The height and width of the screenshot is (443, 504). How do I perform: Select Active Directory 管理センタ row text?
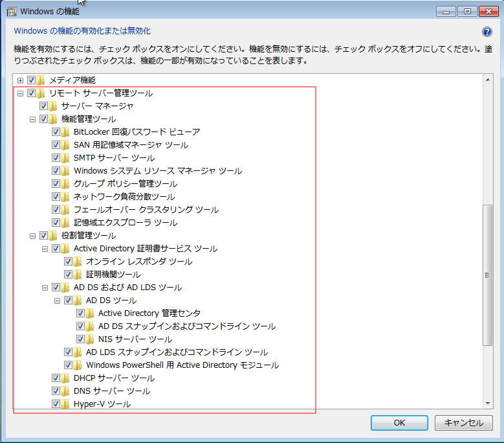point(149,313)
